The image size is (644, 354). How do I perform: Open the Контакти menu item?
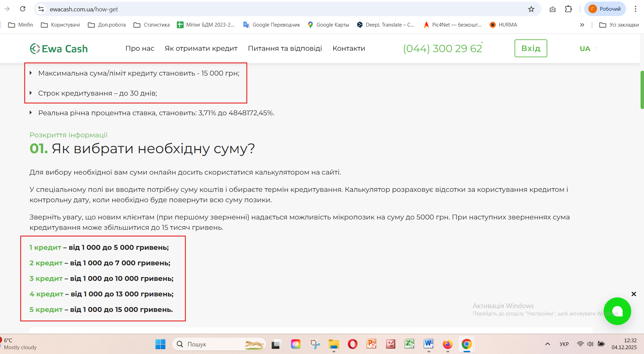tap(349, 49)
